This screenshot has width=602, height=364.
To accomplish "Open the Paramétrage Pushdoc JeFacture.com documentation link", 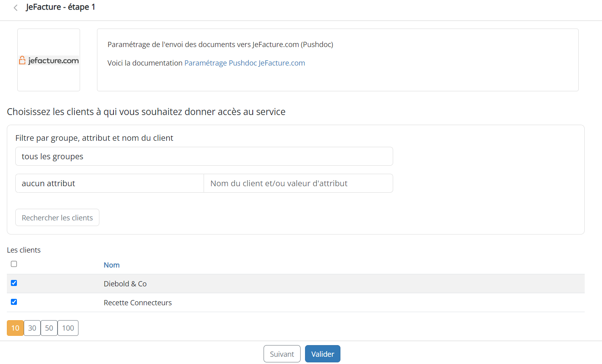I will point(244,63).
